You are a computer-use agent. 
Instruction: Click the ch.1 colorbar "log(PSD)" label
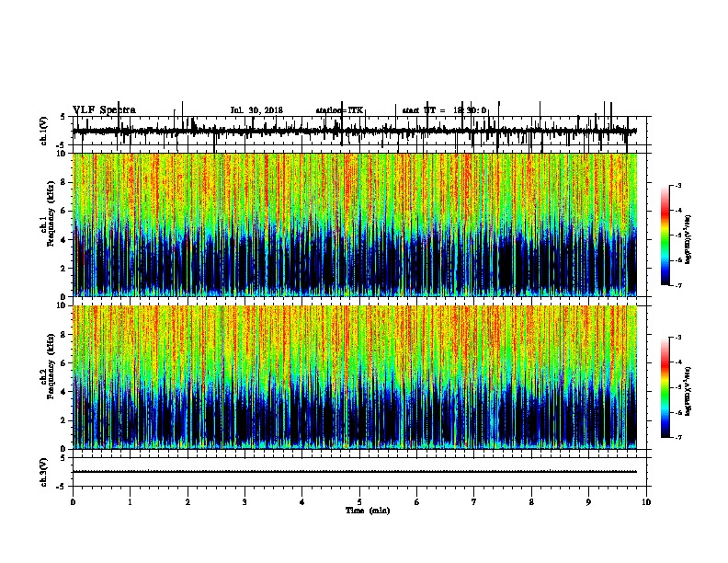click(688, 240)
